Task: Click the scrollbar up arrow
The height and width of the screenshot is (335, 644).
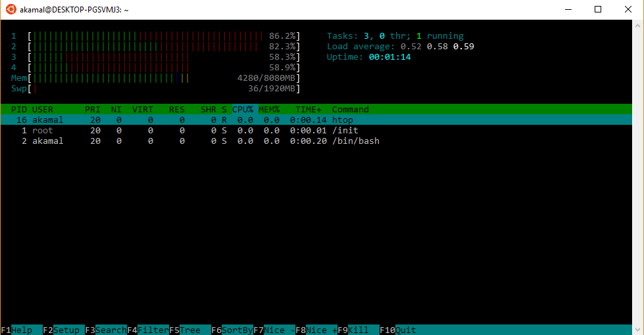Action: pos(638,25)
